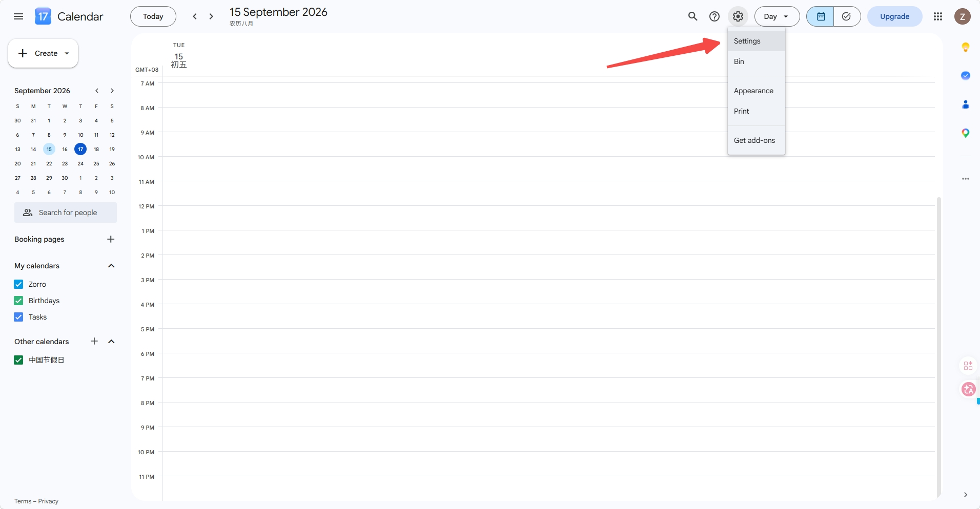
Task: Click the GMT+08 timezone label
Action: 147,70
